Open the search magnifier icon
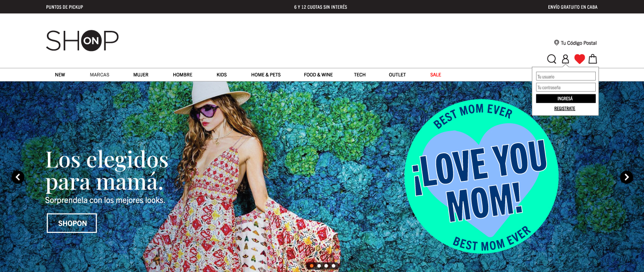Screen dimensions: 644x272 [x=552, y=59]
